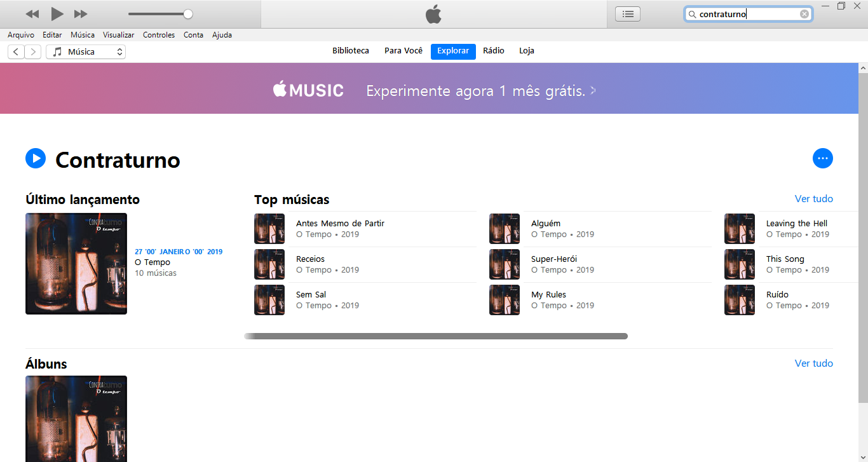Click the rewind playback button
868x462 pixels.
pos(32,14)
